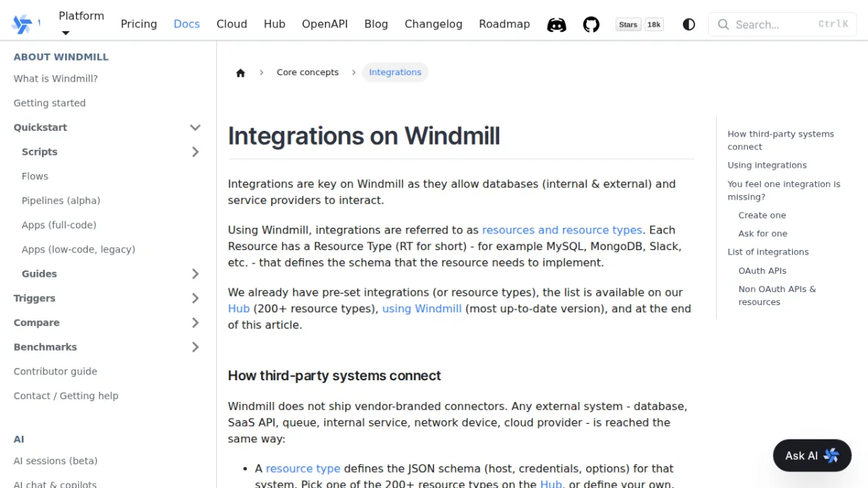Click 'Integrations on Windmill' page heading

tap(364, 136)
